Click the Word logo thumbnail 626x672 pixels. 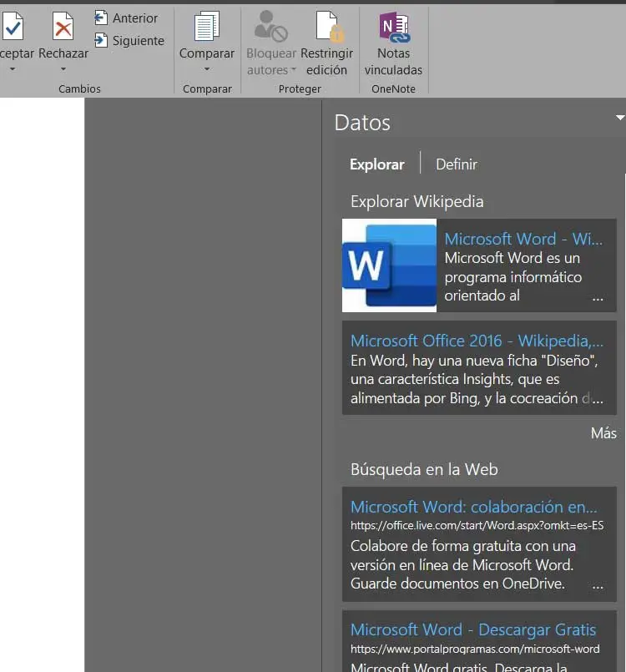coord(389,265)
